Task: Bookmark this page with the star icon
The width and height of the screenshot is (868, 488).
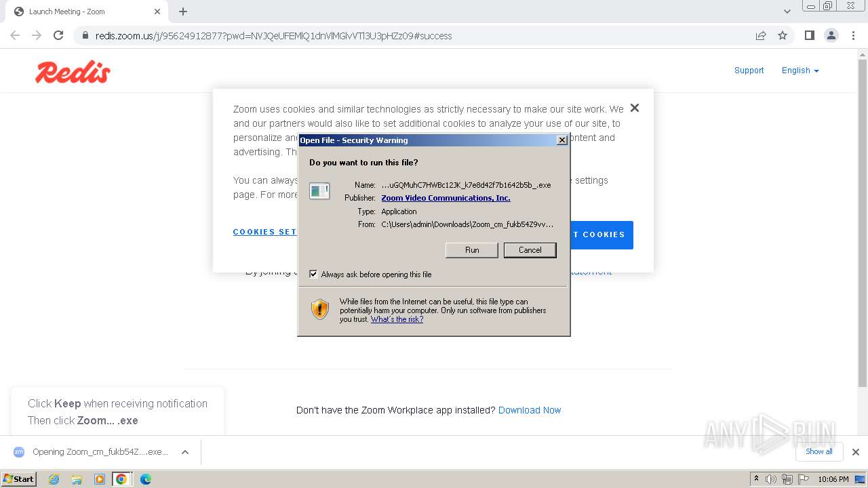Action: point(783,35)
